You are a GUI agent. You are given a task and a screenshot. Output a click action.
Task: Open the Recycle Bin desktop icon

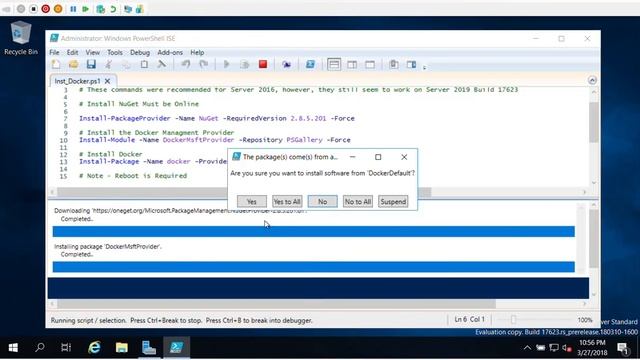(x=20, y=38)
